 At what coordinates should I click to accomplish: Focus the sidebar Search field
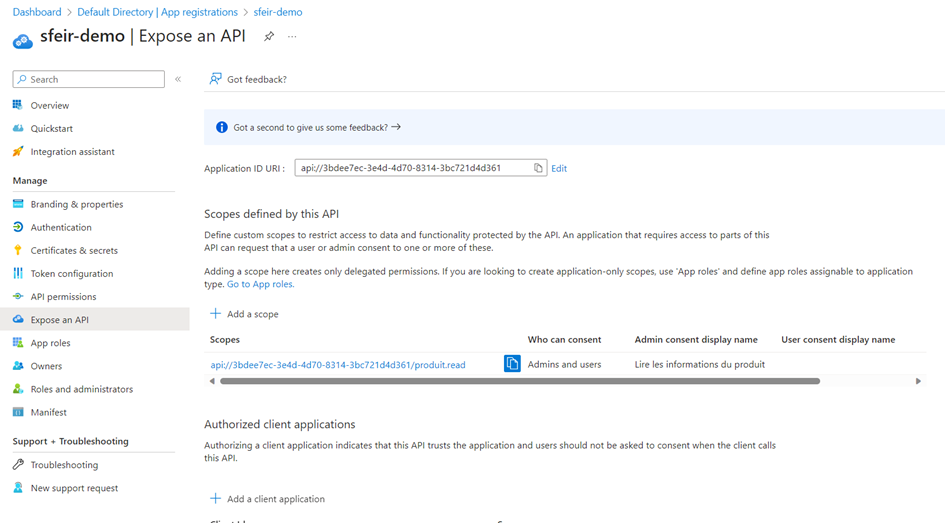(x=89, y=79)
